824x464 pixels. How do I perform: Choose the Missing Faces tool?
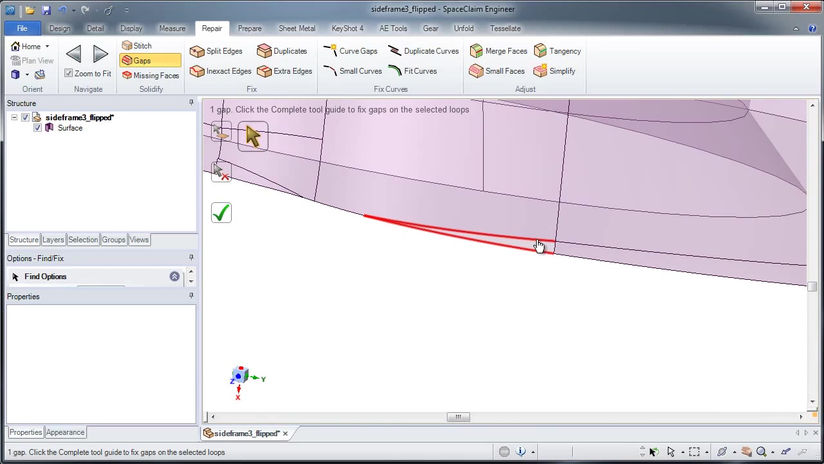click(x=150, y=75)
